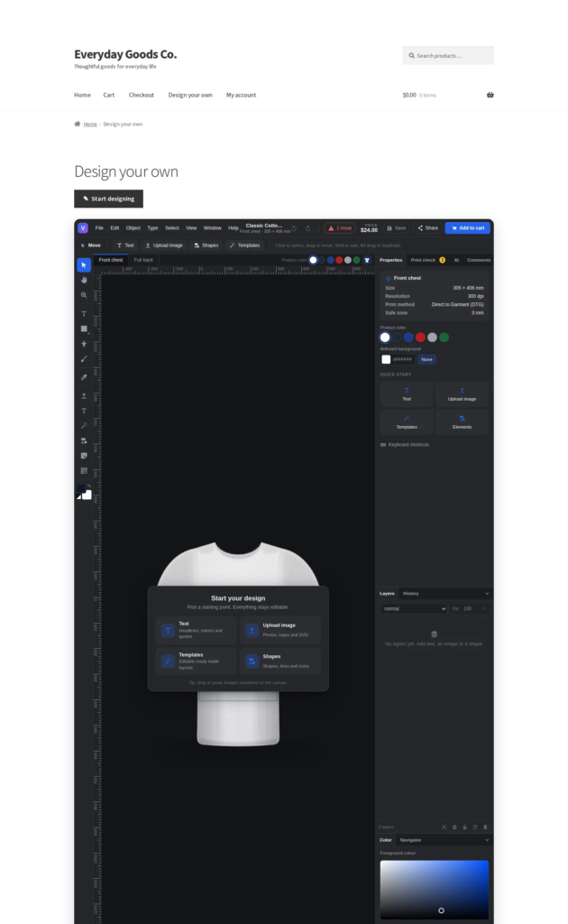This screenshot has height=924, width=568.
Task: Open the Window menu
Action: (213, 228)
